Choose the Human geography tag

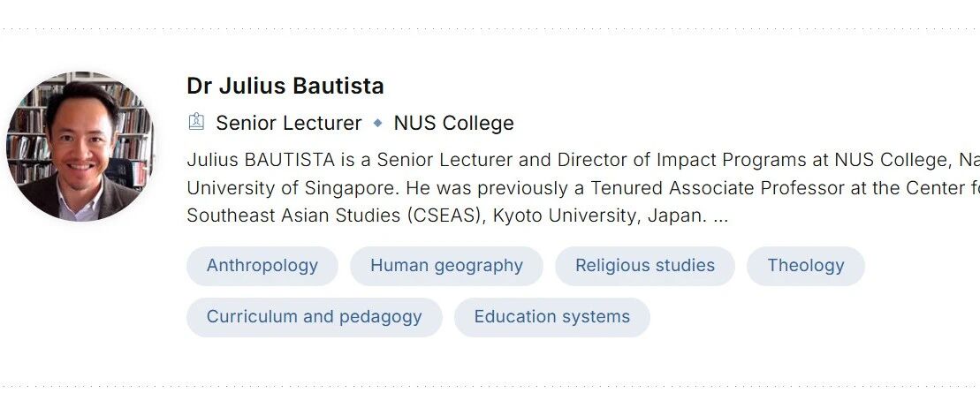click(446, 266)
